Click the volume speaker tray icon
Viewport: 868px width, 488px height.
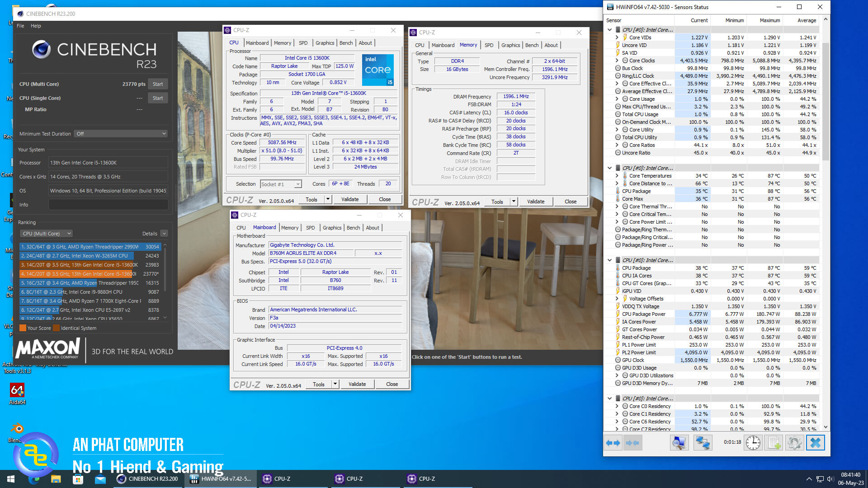[x=830, y=479]
